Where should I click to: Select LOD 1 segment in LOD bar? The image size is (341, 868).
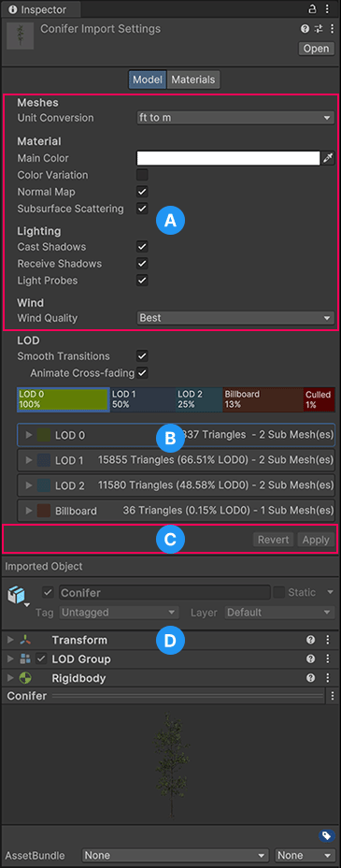coord(142,399)
